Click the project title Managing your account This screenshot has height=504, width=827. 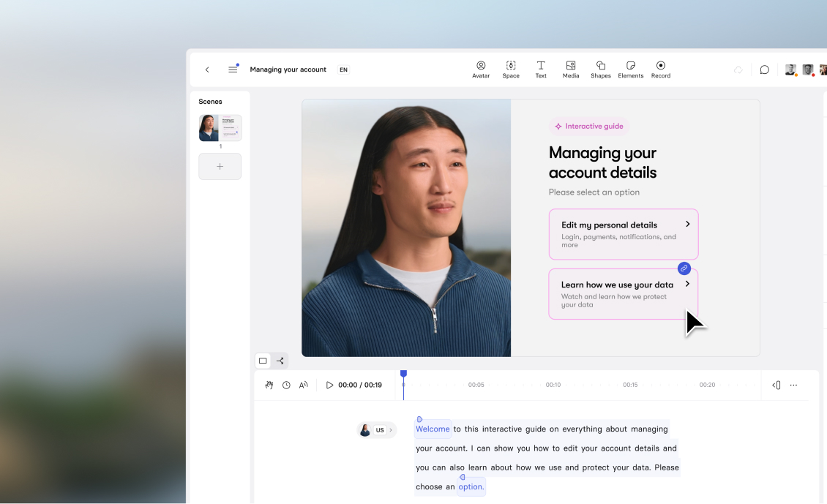point(288,69)
